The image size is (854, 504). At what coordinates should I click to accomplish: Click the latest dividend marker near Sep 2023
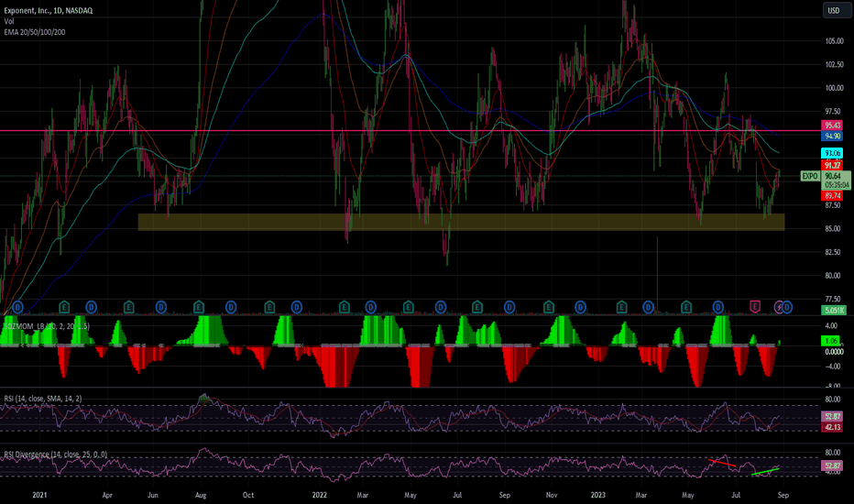click(787, 307)
